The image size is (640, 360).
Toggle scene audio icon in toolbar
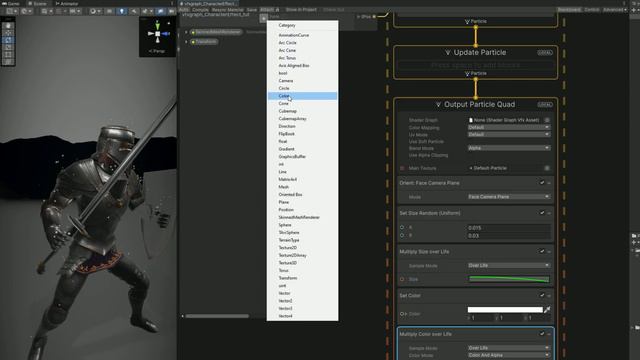click(x=134, y=11)
